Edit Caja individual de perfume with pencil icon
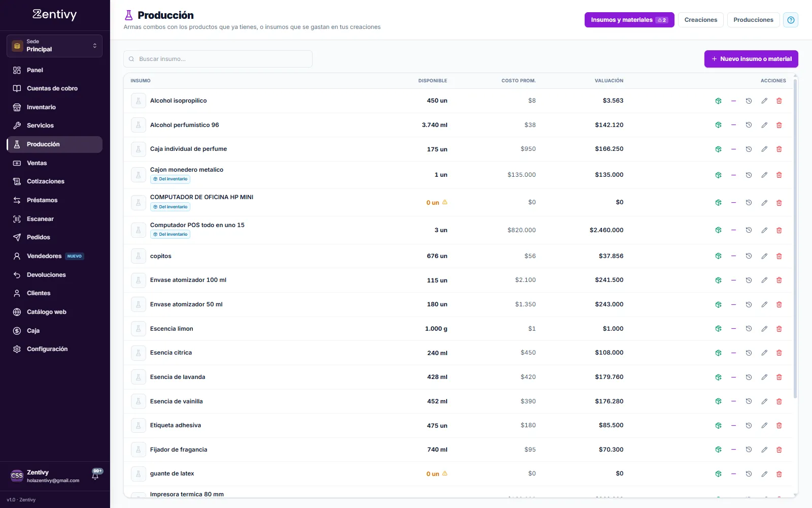The height and width of the screenshot is (508, 812). [764, 149]
